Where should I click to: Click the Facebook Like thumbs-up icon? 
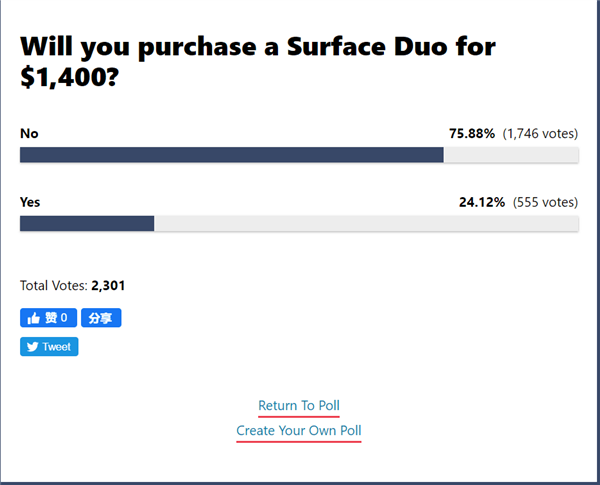pyautogui.click(x=34, y=318)
